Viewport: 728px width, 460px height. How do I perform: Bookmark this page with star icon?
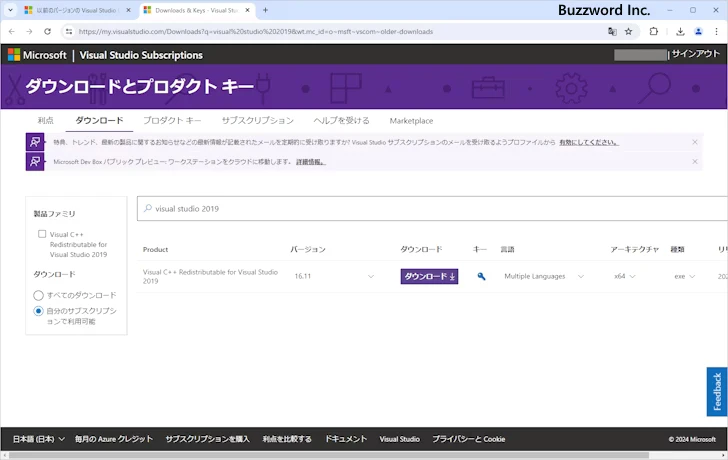(x=628, y=32)
